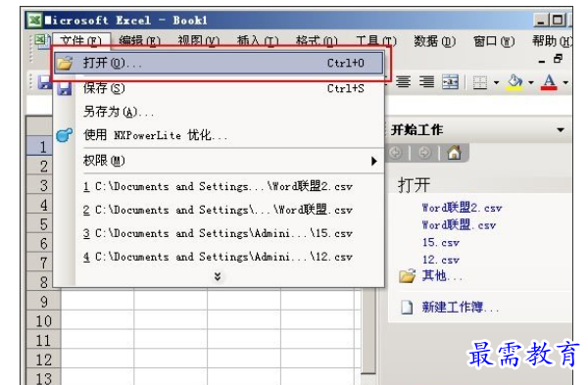Click the Save floppy icon in File menu
Image resolution: width=588 pixels, height=385 pixels.
65,88
